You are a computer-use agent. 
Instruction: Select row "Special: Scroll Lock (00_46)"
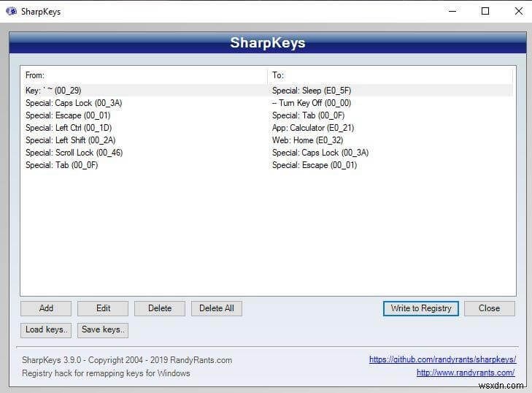[74, 153]
